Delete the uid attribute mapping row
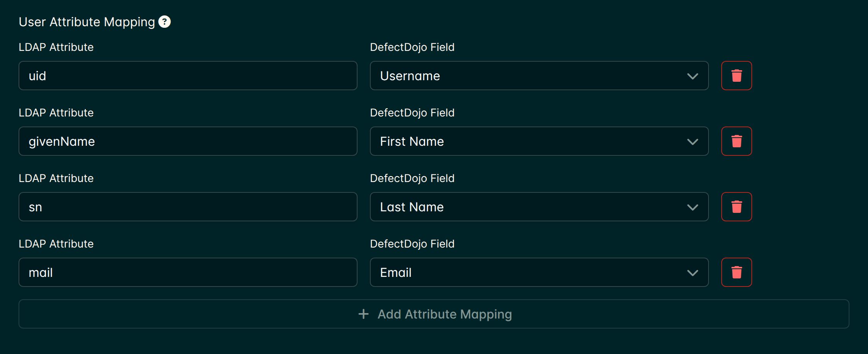Image resolution: width=868 pixels, height=354 pixels. tap(736, 76)
